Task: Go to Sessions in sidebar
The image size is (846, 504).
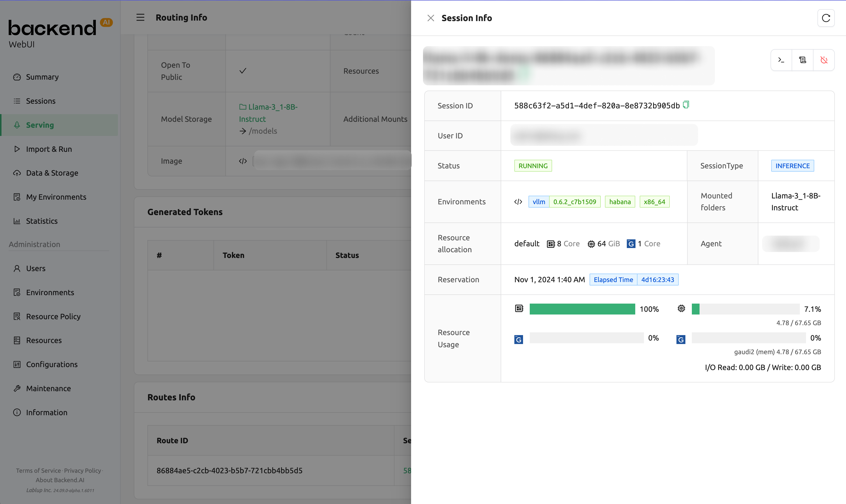Action: coord(60,101)
